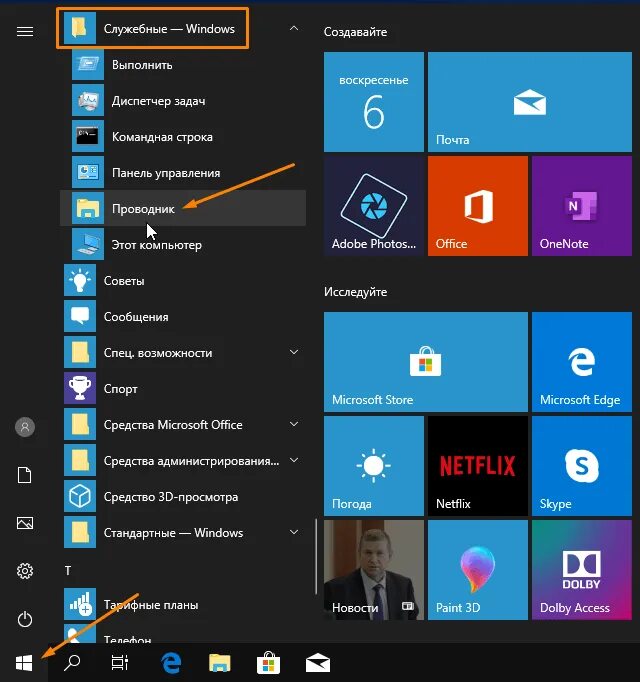Open the Microsoft Store tile
640x682 pixels.
tap(426, 361)
